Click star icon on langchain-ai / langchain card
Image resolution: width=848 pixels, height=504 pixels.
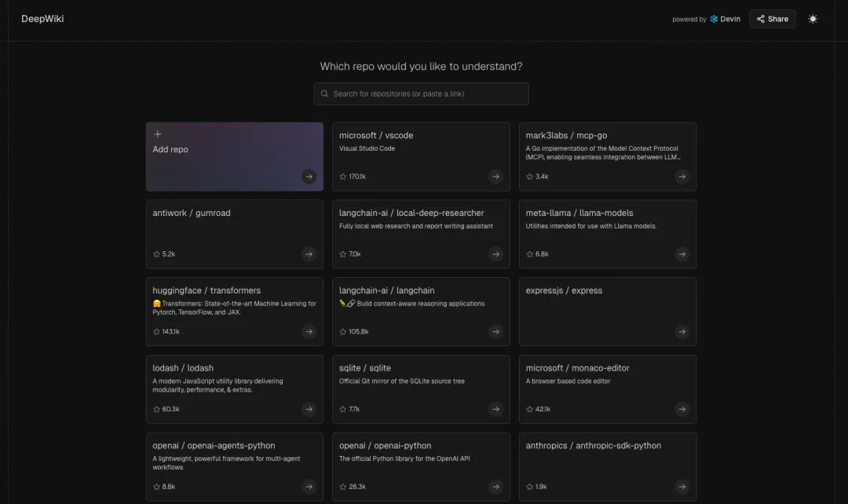tap(343, 331)
